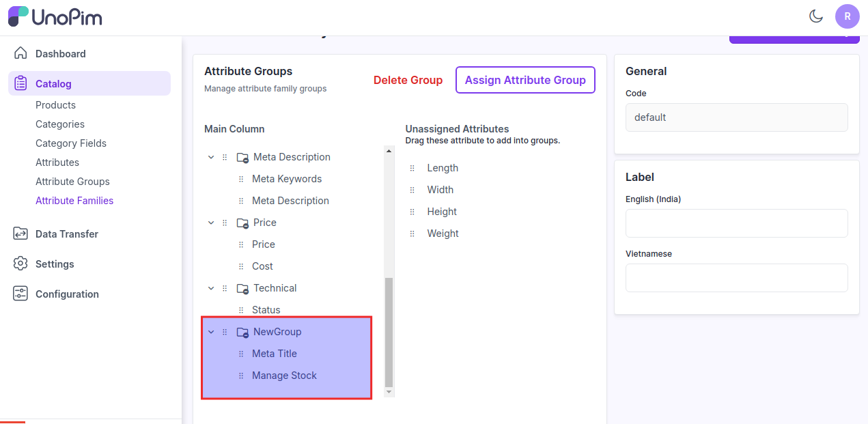This screenshot has width=868, height=424.
Task: Open Data Transfer using its sidebar icon
Action: 21,234
